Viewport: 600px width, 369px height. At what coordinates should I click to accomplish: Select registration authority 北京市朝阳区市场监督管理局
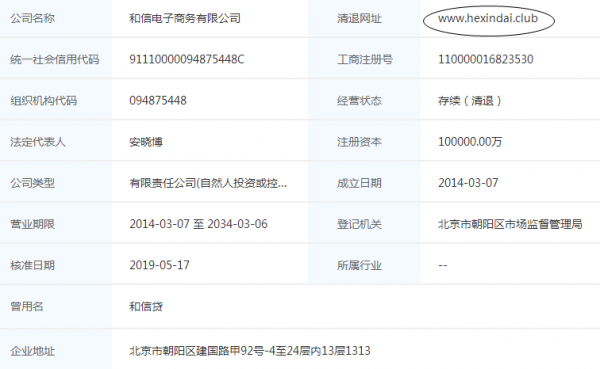510,224
